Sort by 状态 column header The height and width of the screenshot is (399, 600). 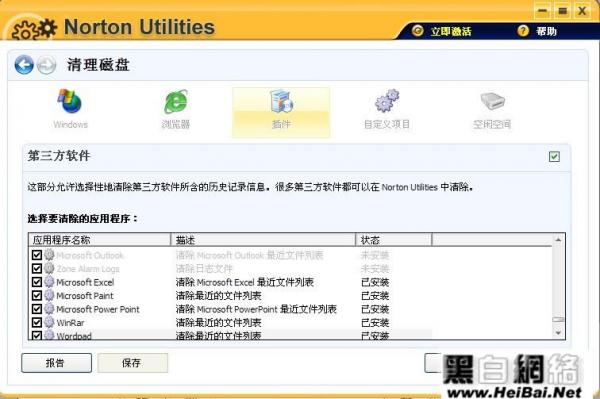click(x=394, y=240)
